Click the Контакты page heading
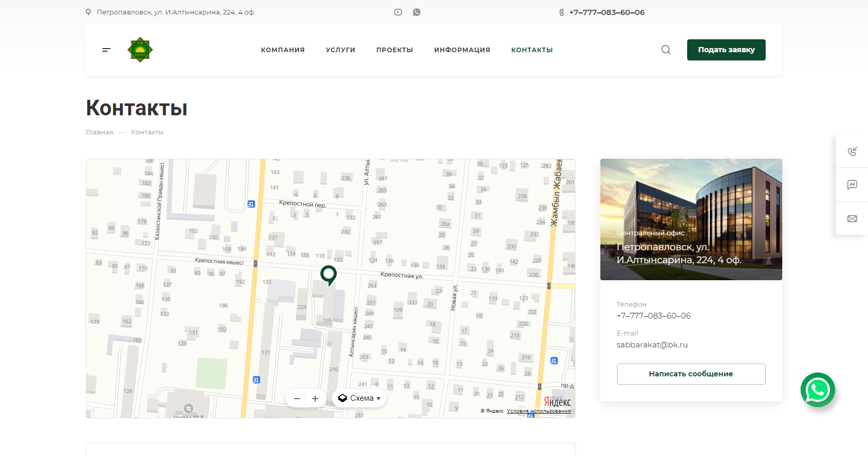This screenshot has width=868, height=456. click(136, 108)
